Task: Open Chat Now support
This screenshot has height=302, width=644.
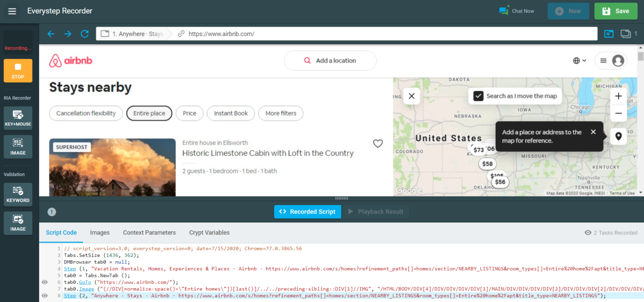Action: 517,11
